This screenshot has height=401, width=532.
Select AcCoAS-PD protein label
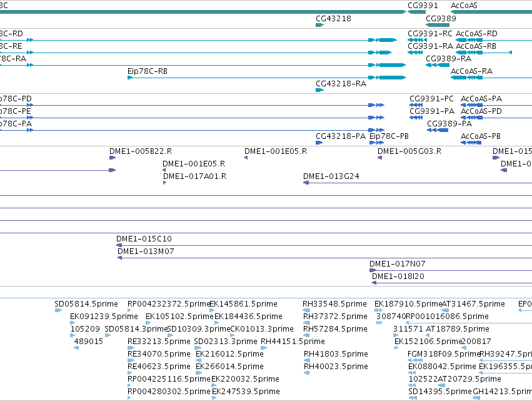pyautogui.click(x=481, y=111)
